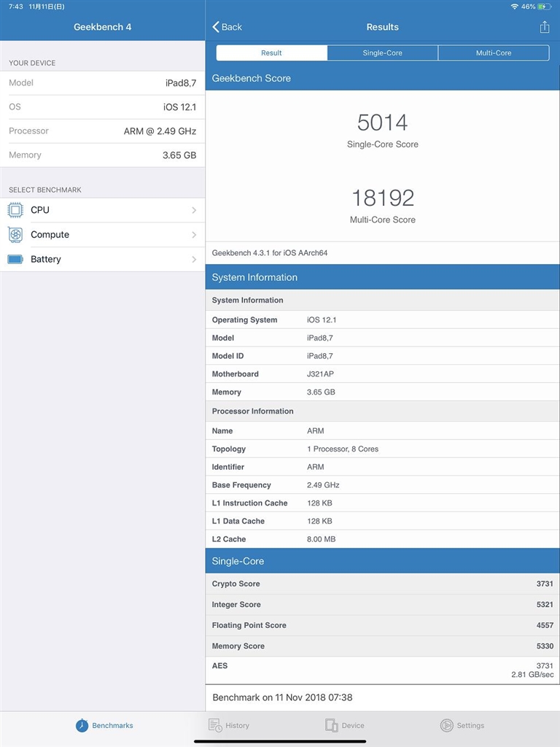The height and width of the screenshot is (747, 560).
Task: Tap the Single-Core section header
Action: [x=382, y=561]
